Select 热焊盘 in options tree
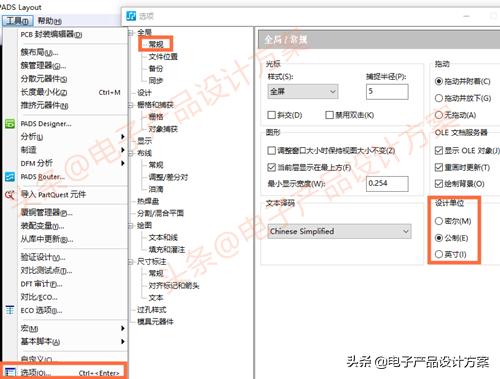500x379 pixels. click(148, 201)
